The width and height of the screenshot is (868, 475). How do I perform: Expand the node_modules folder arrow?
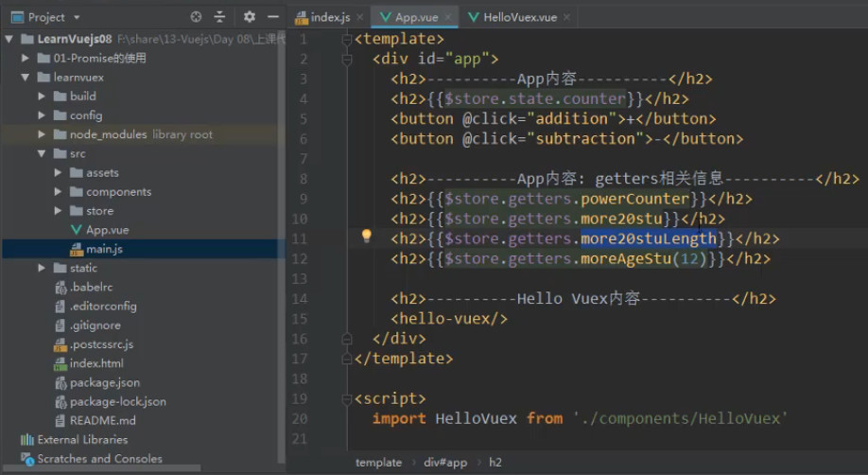[42, 134]
